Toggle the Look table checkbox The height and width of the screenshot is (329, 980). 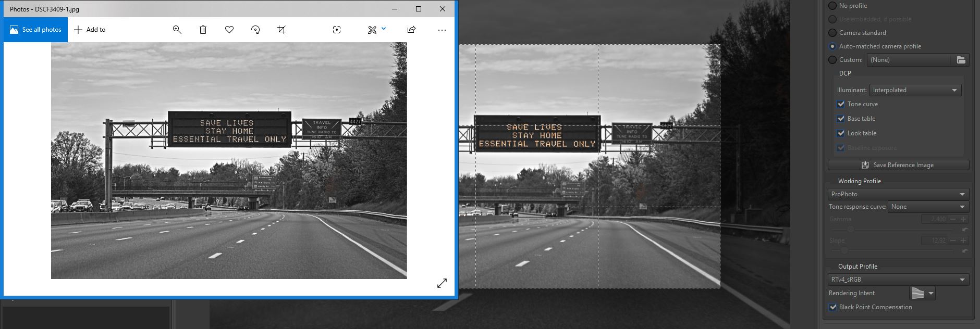click(841, 133)
